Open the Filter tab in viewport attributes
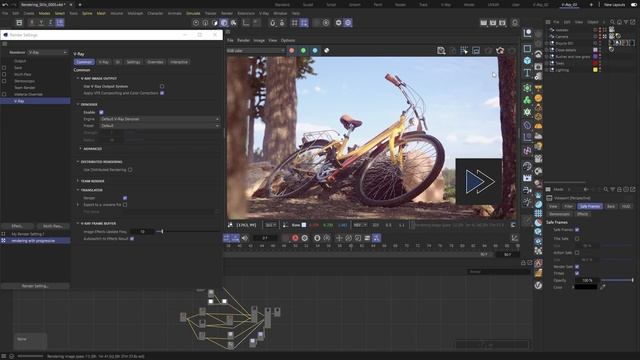 [569, 207]
